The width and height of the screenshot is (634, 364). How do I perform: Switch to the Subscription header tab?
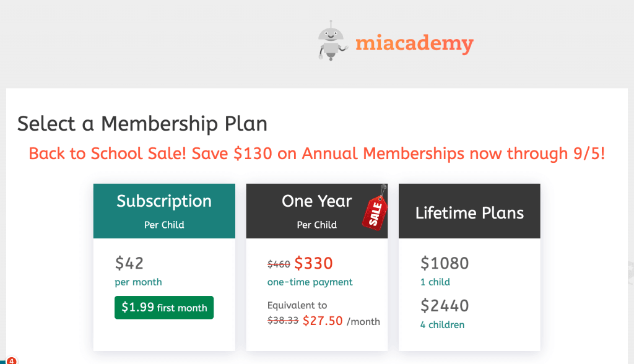(x=163, y=210)
